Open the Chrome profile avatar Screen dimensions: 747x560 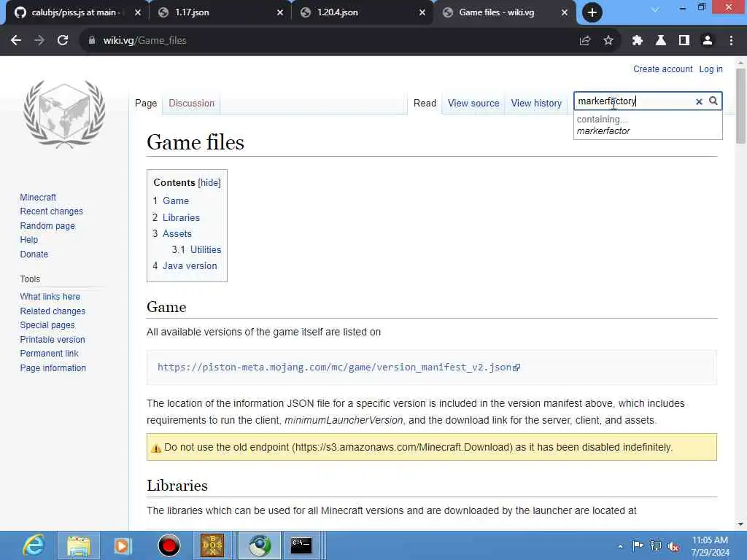coord(708,41)
